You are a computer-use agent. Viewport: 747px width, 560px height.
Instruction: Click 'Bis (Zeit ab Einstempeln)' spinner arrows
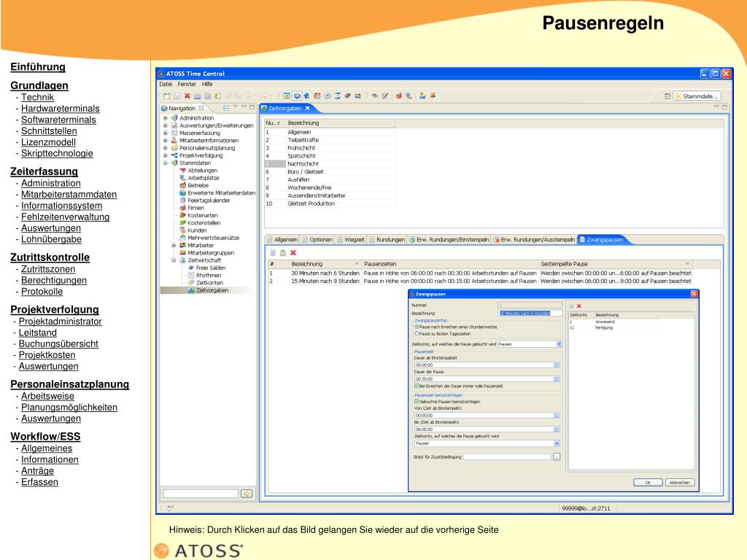click(x=557, y=429)
